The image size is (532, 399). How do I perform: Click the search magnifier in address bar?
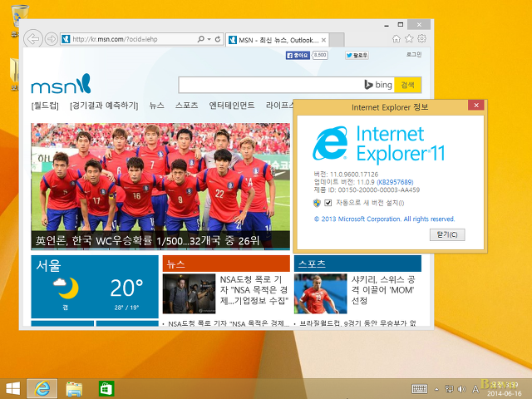tap(201, 39)
